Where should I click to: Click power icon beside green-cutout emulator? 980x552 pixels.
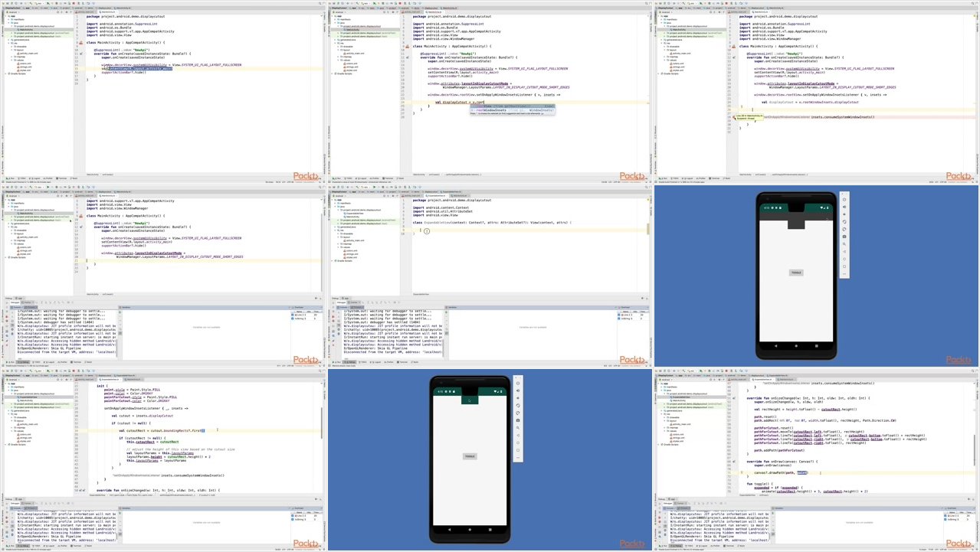click(x=518, y=384)
